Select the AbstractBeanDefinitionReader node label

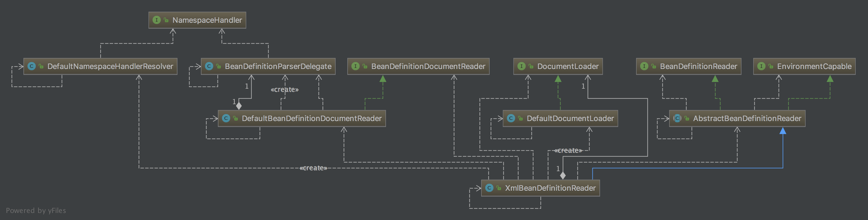(747, 118)
